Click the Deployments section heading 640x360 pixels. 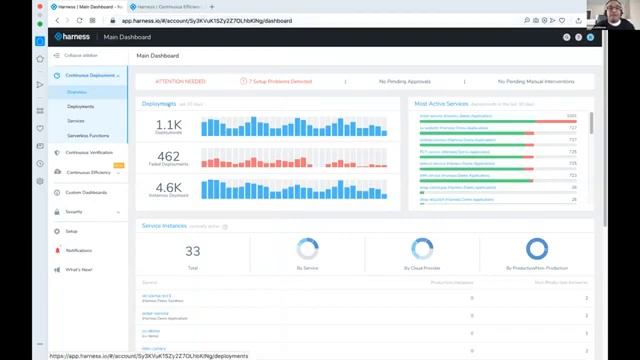[159, 104]
